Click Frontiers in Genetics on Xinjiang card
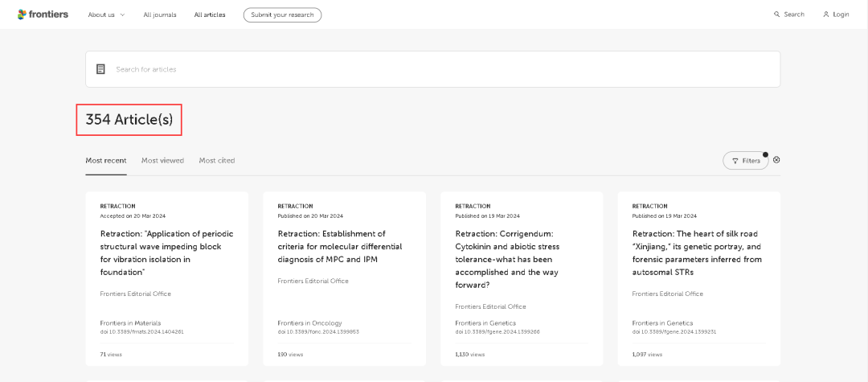 (x=662, y=323)
